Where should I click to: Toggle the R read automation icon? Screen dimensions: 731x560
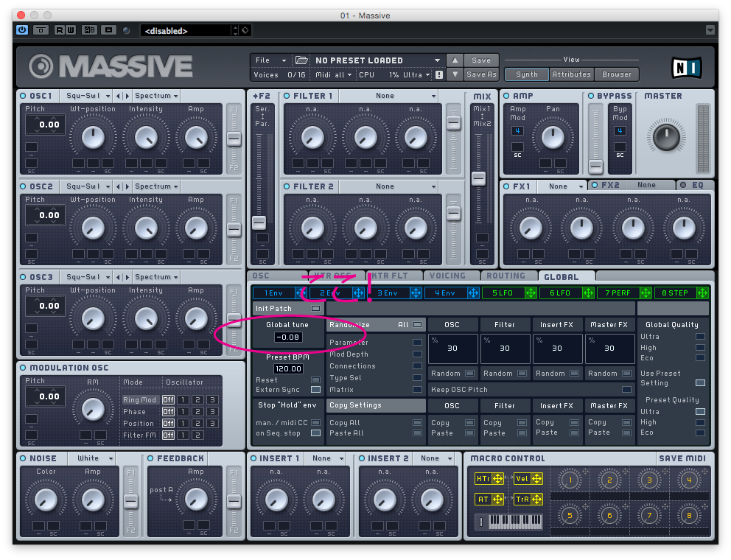tap(59, 30)
